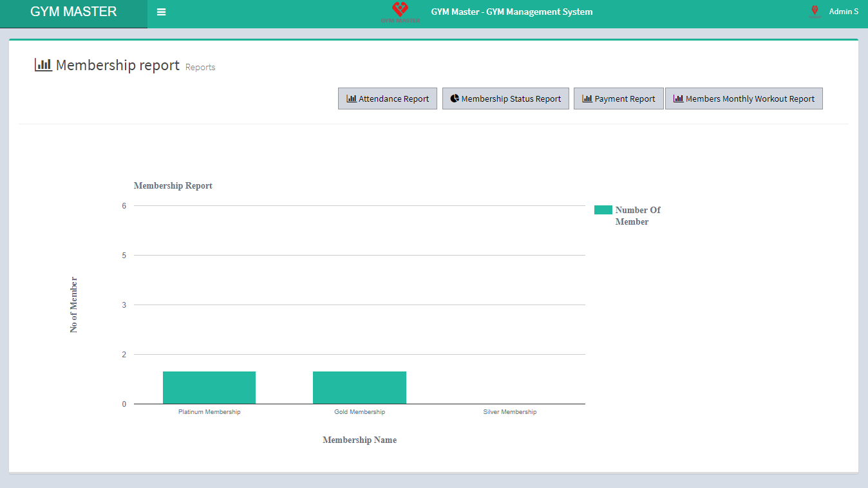Click the GYM MASTER brand name at top-left

[x=73, y=12]
